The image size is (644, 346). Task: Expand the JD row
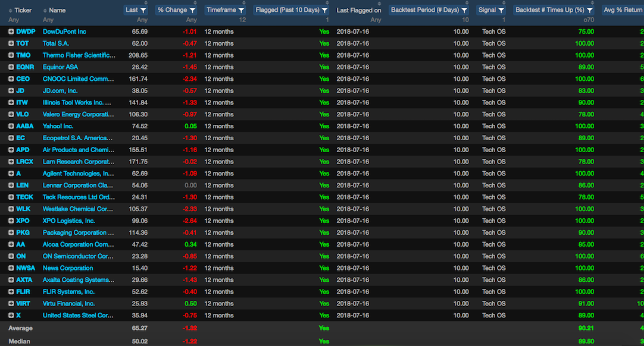11,91
